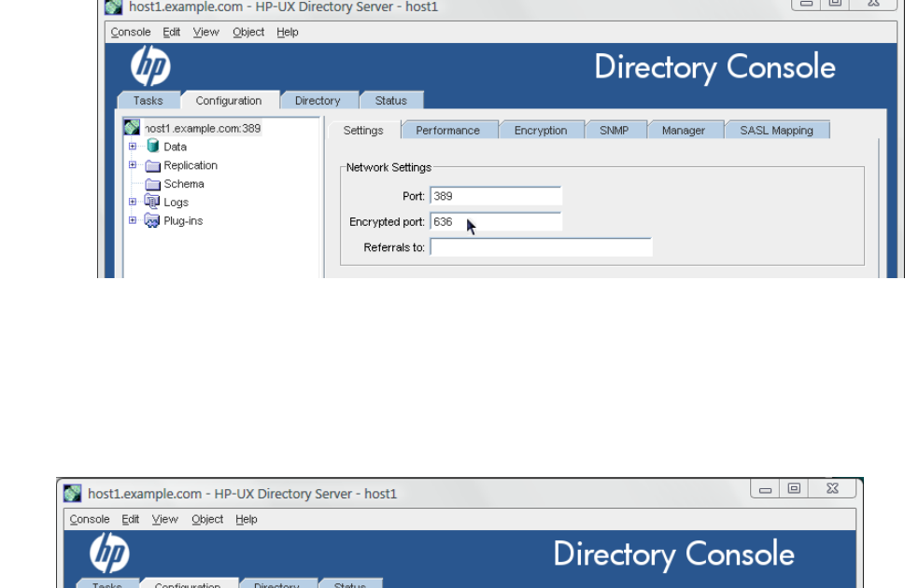This screenshot has height=588, width=905.
Task: Expand the Replication tree node
Action: [x=133, y=165]
